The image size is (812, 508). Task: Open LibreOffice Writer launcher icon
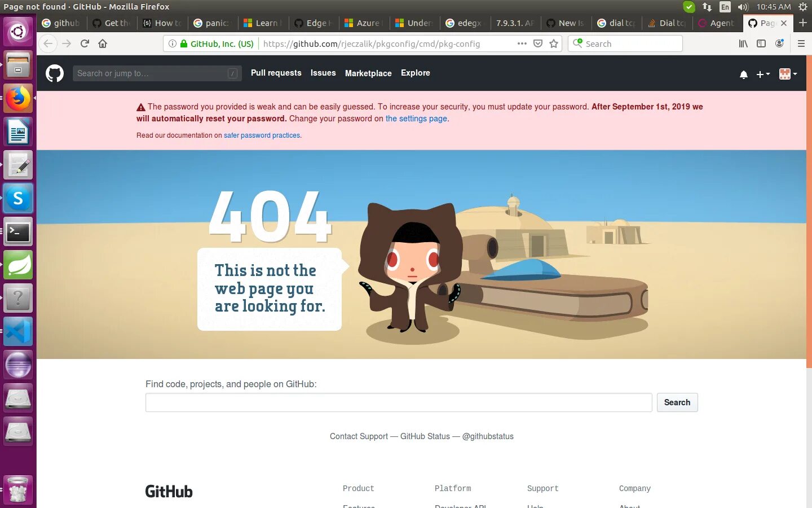(x=18, y=132)
